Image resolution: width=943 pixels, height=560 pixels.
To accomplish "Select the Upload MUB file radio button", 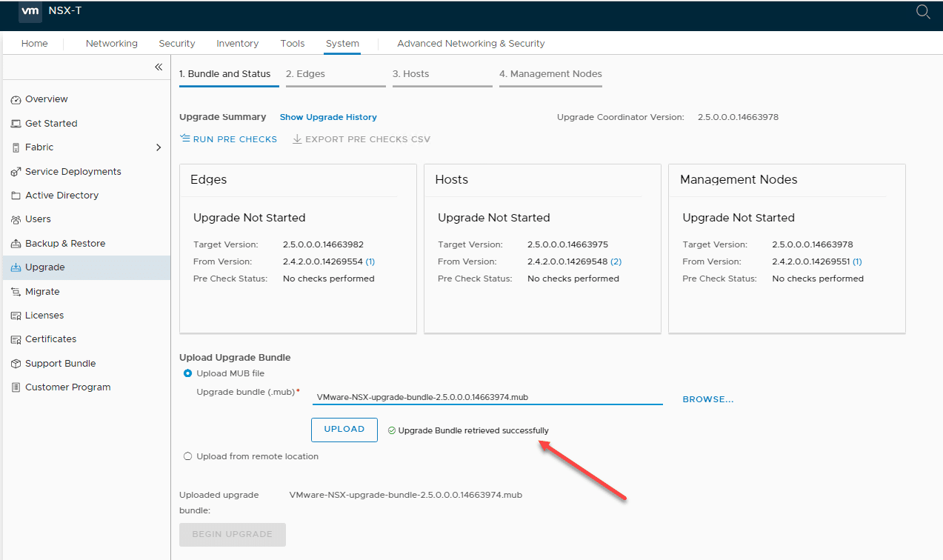I will point(187,373).
